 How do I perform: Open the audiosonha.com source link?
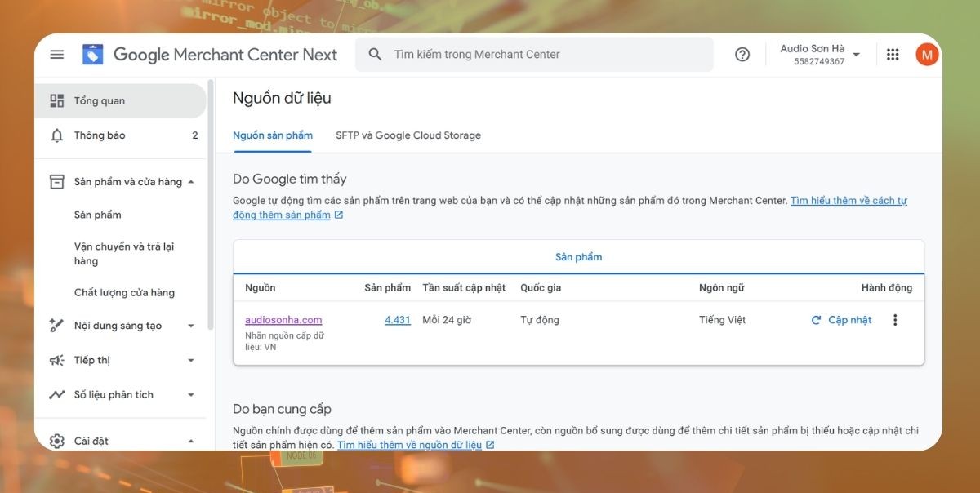(x=283, y=320)
